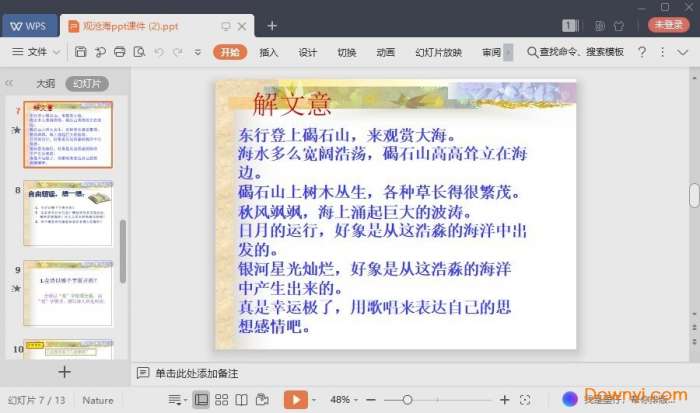Add a new slide with the plus button

(64, 372)
